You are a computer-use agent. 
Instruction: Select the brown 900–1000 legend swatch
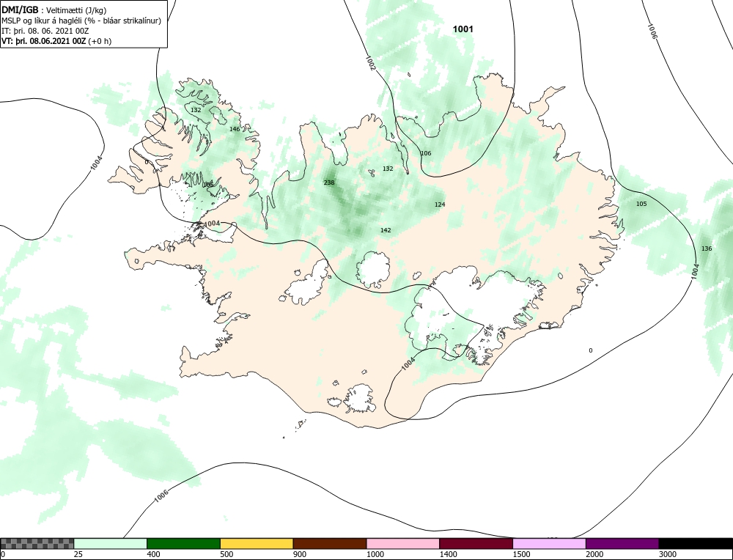pyautogui.click(x=330, y=544)
